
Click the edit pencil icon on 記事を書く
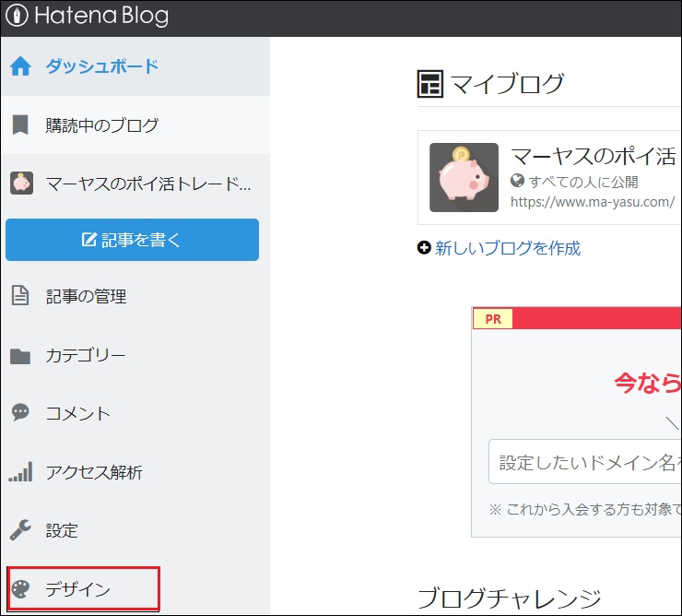coord(88,240)
